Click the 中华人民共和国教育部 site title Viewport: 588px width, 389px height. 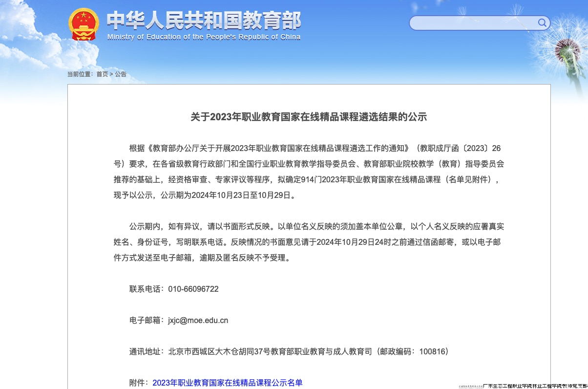(204, 20)
